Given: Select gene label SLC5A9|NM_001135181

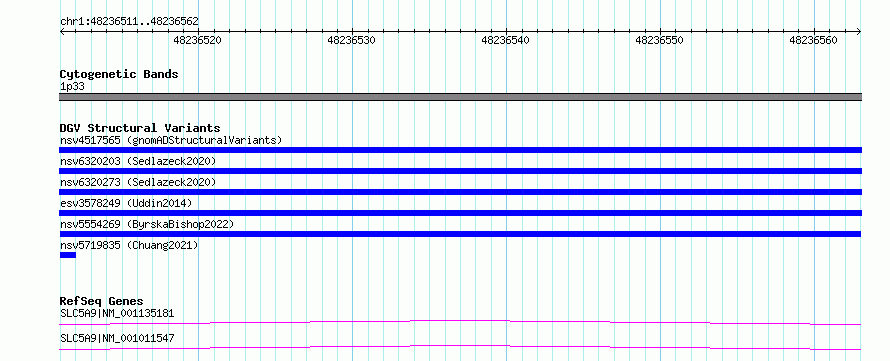Looking at the screenshot, I should pos(117,313).
